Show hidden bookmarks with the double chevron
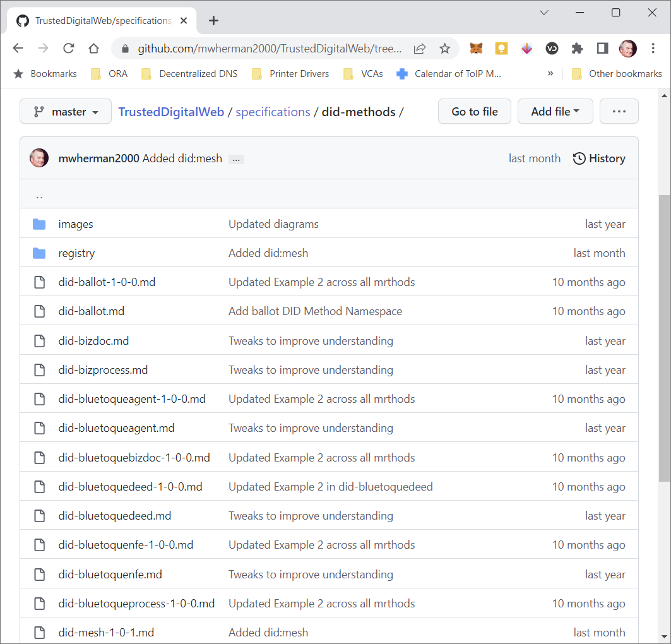The width and height of the screenshot is (671, 644). (x=550, y=74)
